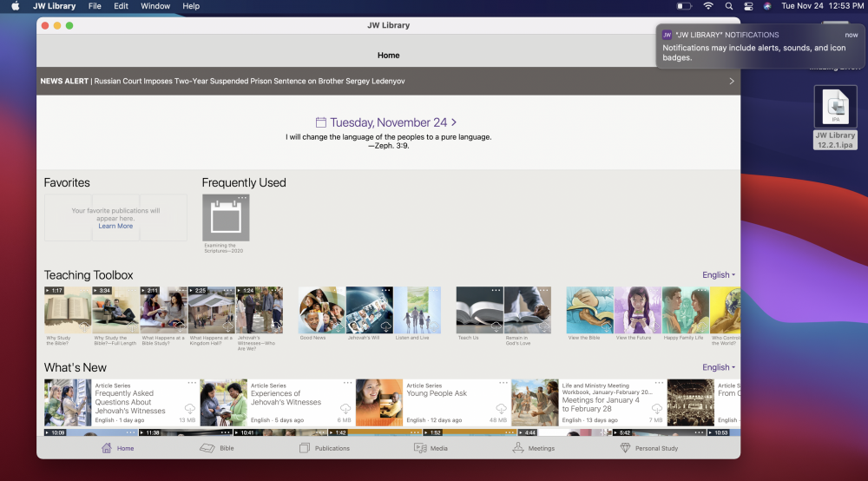This screenshot has width=868, height=481.
Task: Open the Teach Us book
Action: (479, 310)
